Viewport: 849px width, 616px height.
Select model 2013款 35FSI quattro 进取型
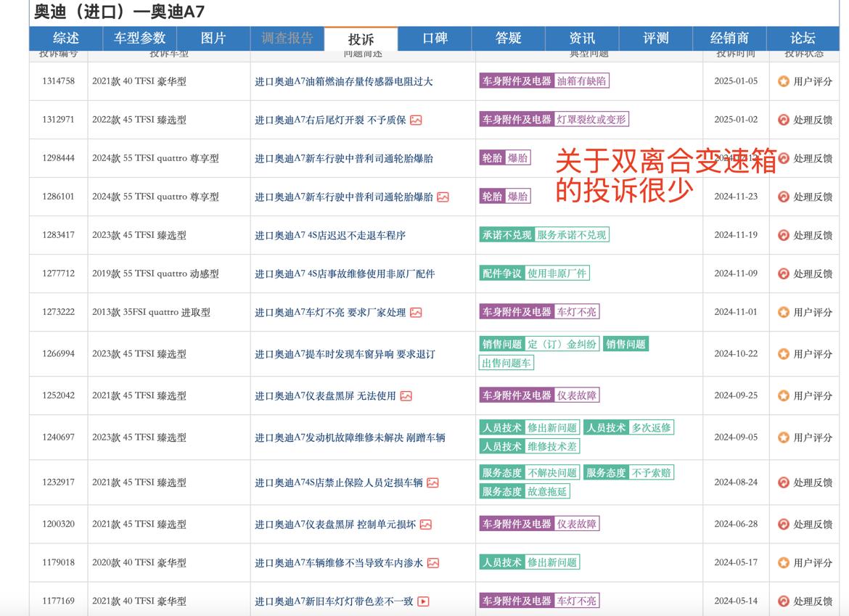[151, 312]
